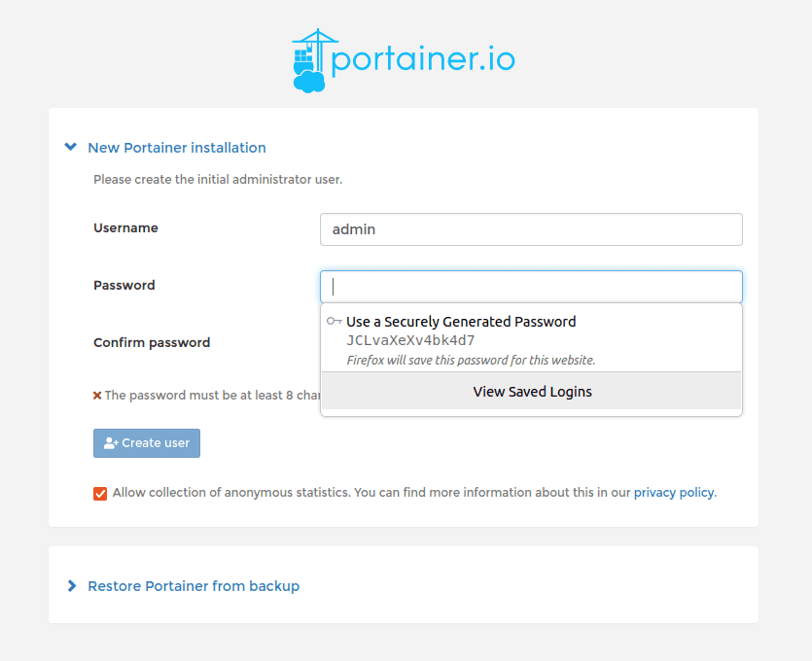
Task: Click the right chevron beside Restore Portainer from backup
Action: pyautogui.click(x=70, y=585)
